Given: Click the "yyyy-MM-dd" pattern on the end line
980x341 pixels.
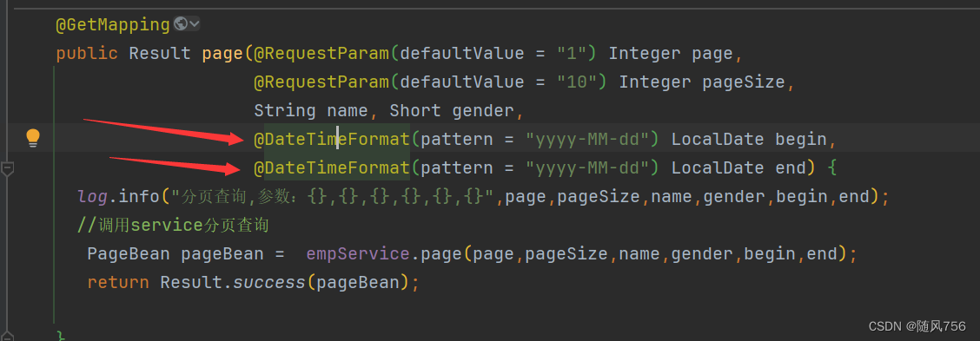Looking at the screenshot, I should pyautogui.click(x=587, y=168).
